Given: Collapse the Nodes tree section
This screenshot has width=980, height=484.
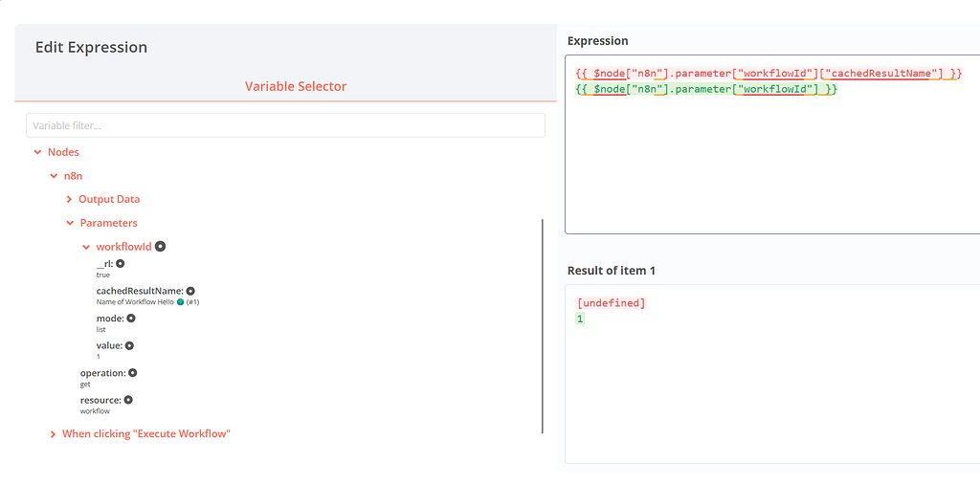Looking at the screenshot, I should point(38,152).
